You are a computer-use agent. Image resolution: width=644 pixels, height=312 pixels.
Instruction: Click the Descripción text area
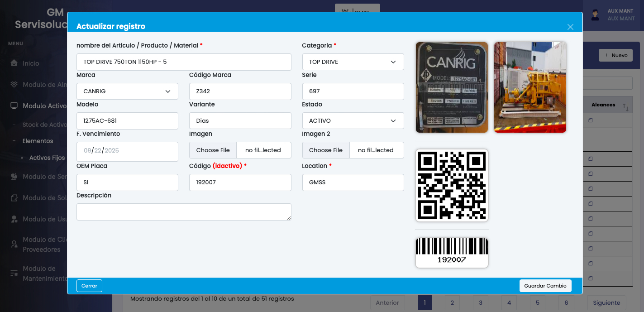tap(184, 212)
